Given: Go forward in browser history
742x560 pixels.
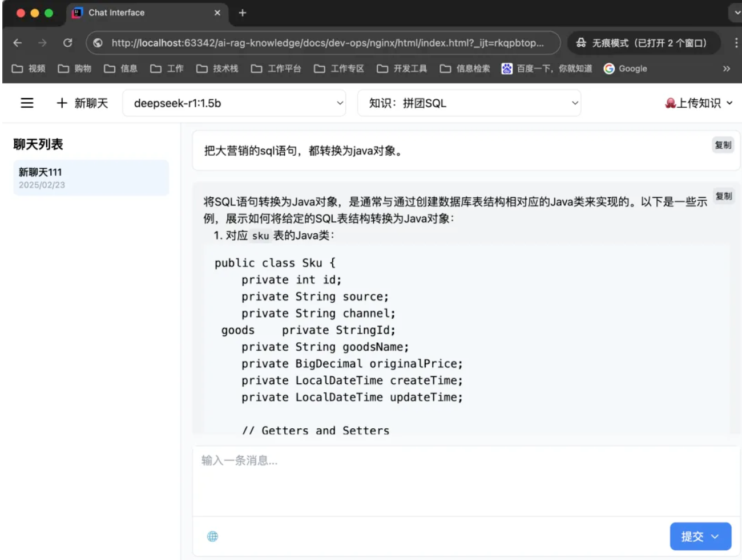Looking at the screenshot, I should [43, 43].
